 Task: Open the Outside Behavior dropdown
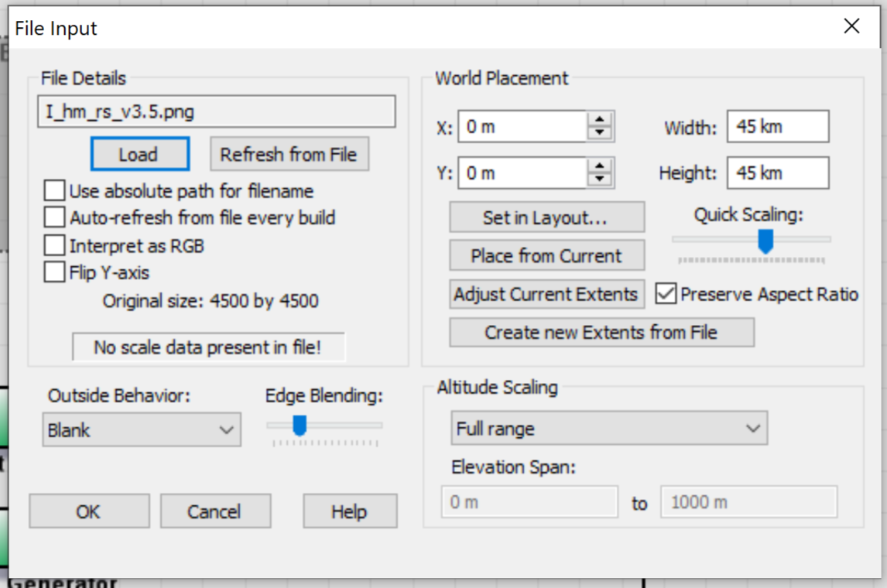(x=142, y=430)
